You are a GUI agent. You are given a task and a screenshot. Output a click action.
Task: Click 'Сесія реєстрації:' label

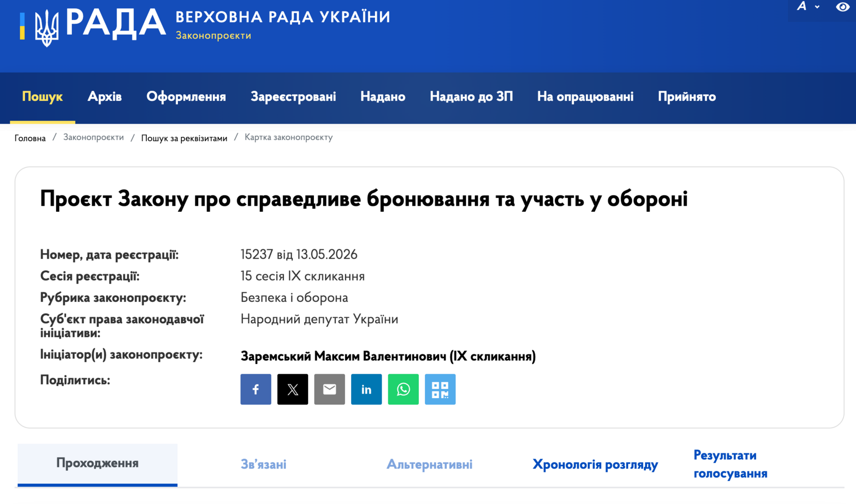coord(90,276)
